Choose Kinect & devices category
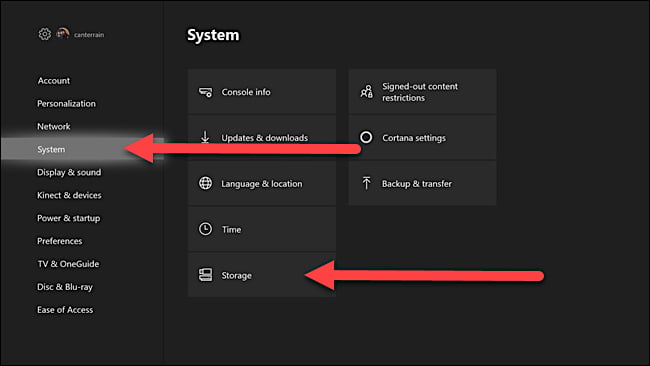Screen dimensions: 650x366 69,195
